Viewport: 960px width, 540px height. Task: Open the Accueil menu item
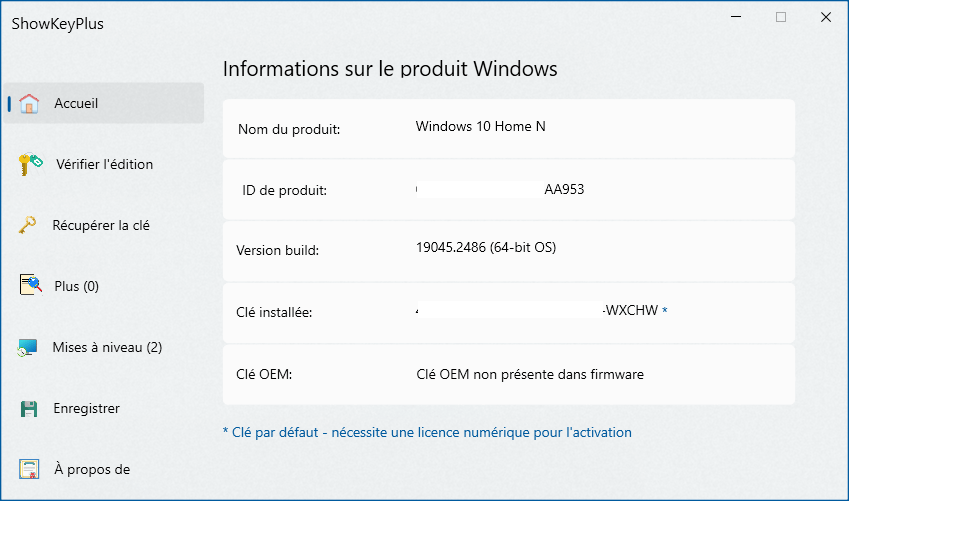103,103
